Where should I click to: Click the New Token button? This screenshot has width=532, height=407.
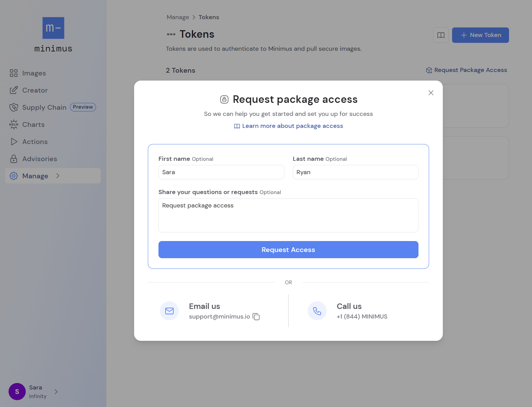pos(480,35)
